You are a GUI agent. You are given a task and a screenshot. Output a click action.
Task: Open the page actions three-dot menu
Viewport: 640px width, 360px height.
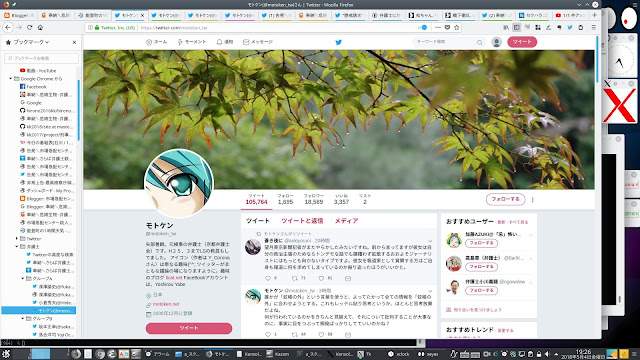438,27
